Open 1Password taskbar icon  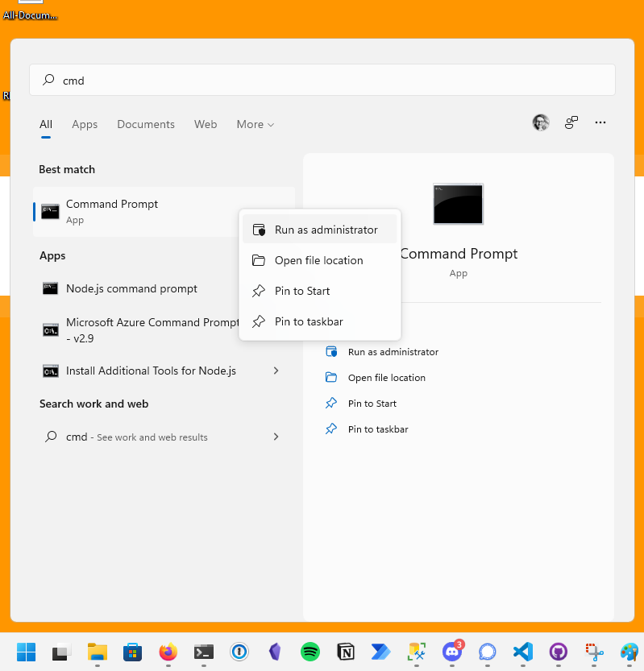[x=239, y=652]
